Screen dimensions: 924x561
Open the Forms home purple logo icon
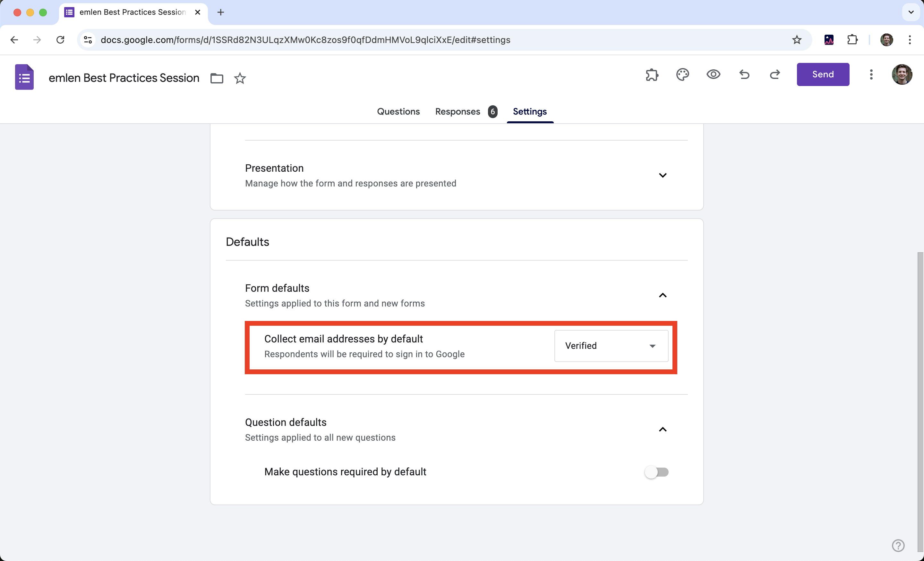coord(24,77)
